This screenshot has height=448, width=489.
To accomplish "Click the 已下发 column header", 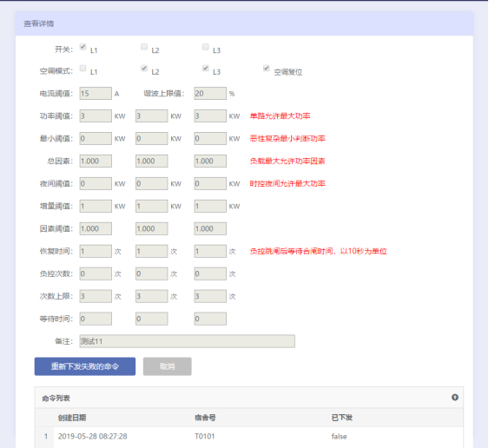I will [x=342, y=418].
